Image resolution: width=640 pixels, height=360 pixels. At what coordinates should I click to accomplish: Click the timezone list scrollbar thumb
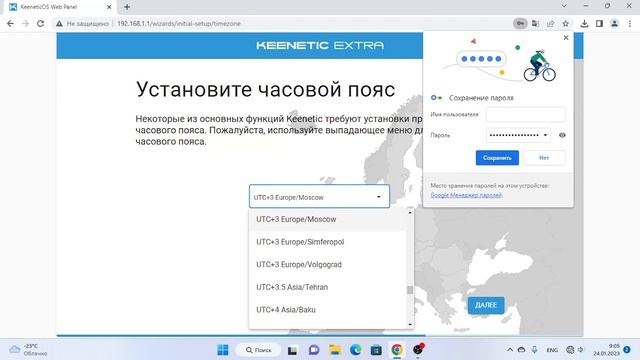point(410,290)
